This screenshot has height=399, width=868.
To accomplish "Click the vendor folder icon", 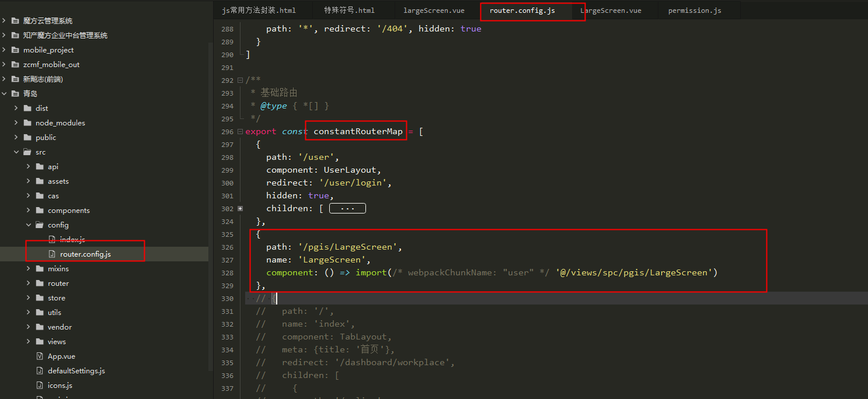I will click(40, 327).
